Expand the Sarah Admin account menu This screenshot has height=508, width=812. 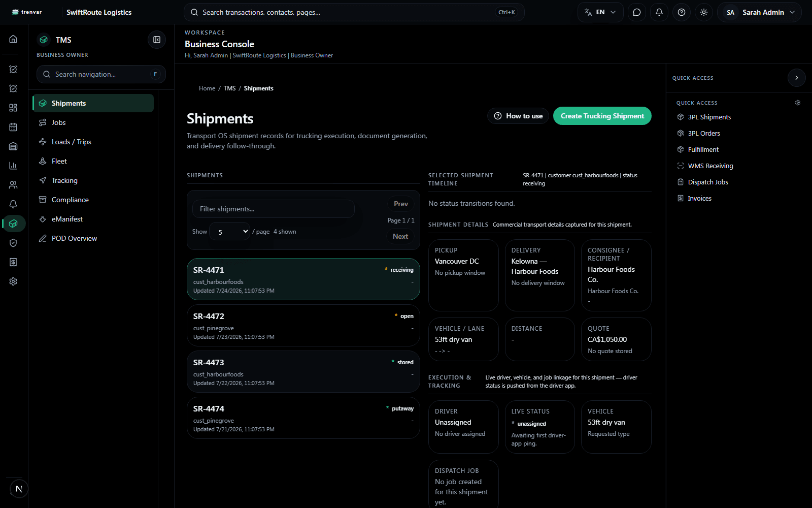[760, 12]
